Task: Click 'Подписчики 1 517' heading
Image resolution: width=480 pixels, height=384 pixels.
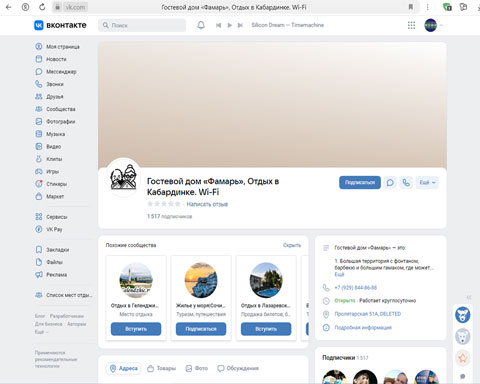Action: [345, 358]
